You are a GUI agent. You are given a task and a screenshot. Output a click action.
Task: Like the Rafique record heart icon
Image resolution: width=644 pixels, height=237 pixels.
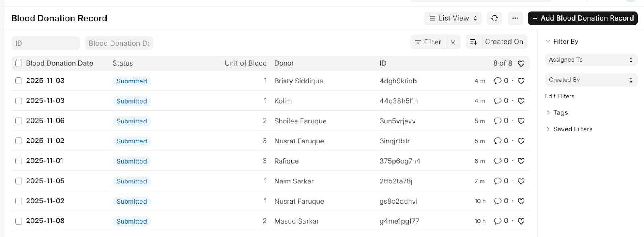[x=521, y=161]
